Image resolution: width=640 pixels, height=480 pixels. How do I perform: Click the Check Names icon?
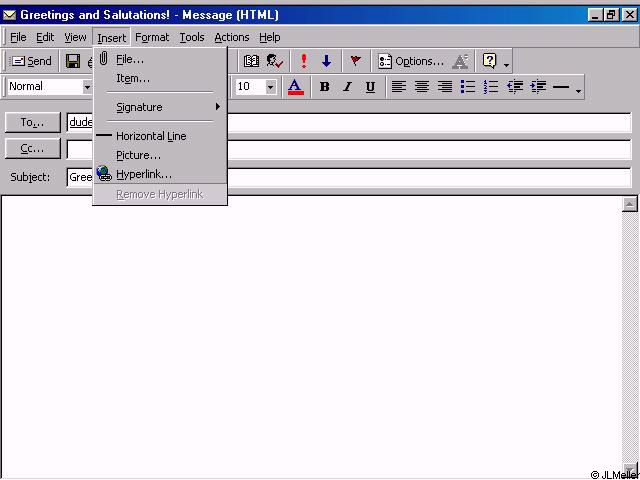click(x=275, y=61)
